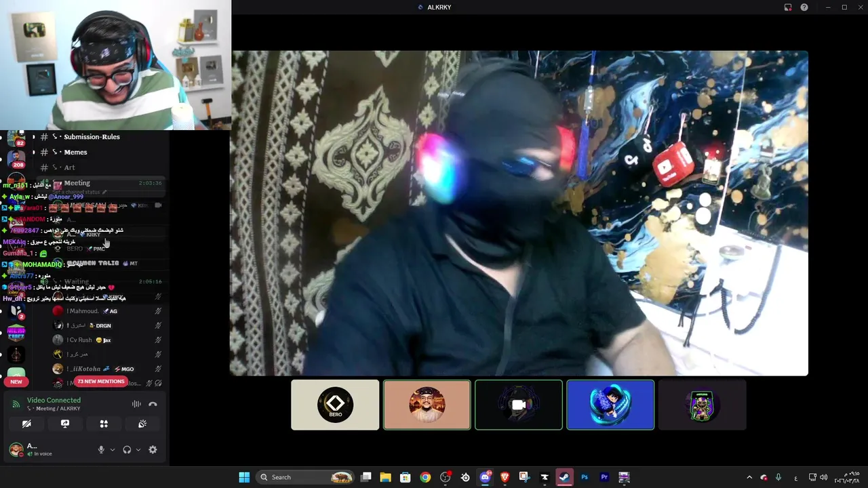Open Meeting / ALKRKY channel link
The image size is (868, 488).
tap(54, 409)
